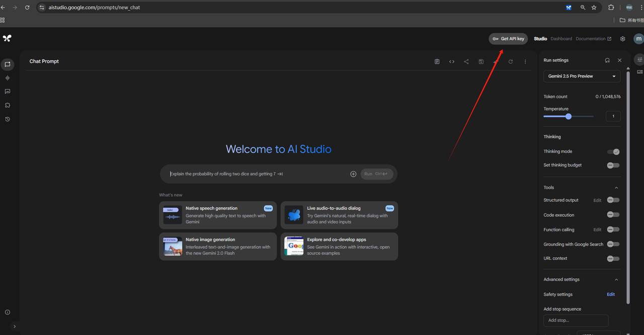Click the info icon at bottom left
644x335 pixels.
pyautogui.click(x=8, y=312)
